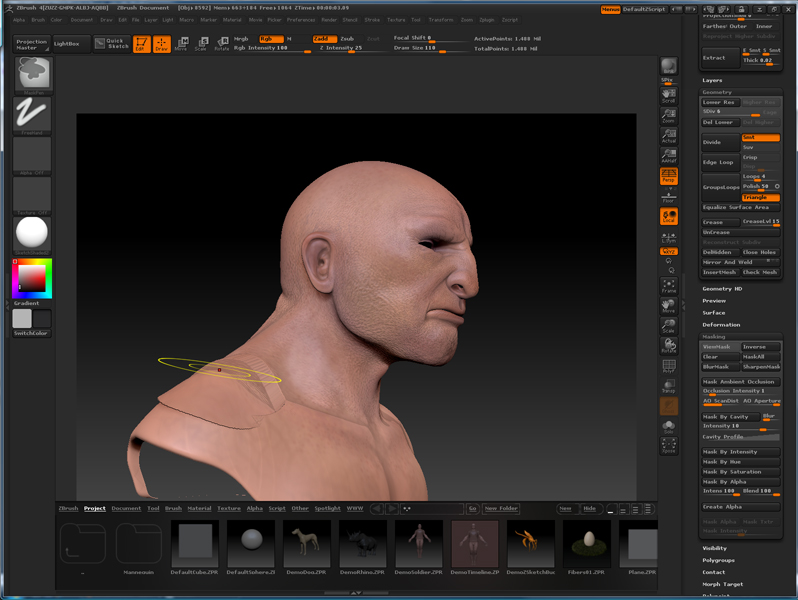
Task: Expand the Polygroups section
Action: [717, 560]
